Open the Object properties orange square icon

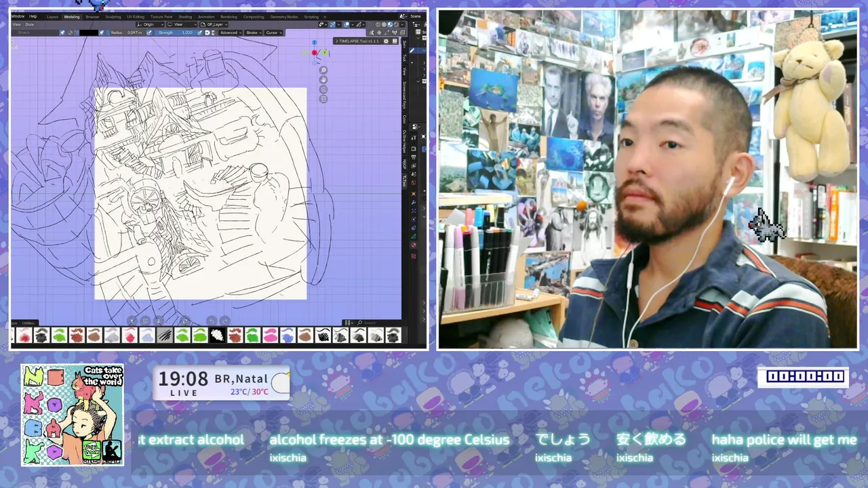pyautogui.click(x=413, y=194)
